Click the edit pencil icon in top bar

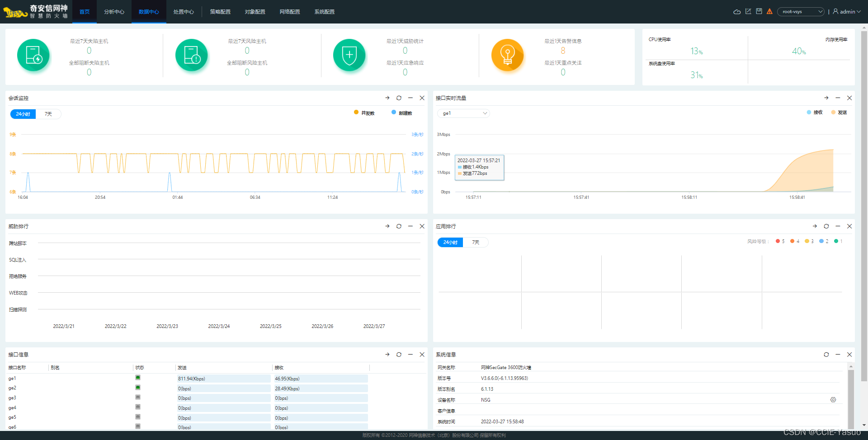748,11
